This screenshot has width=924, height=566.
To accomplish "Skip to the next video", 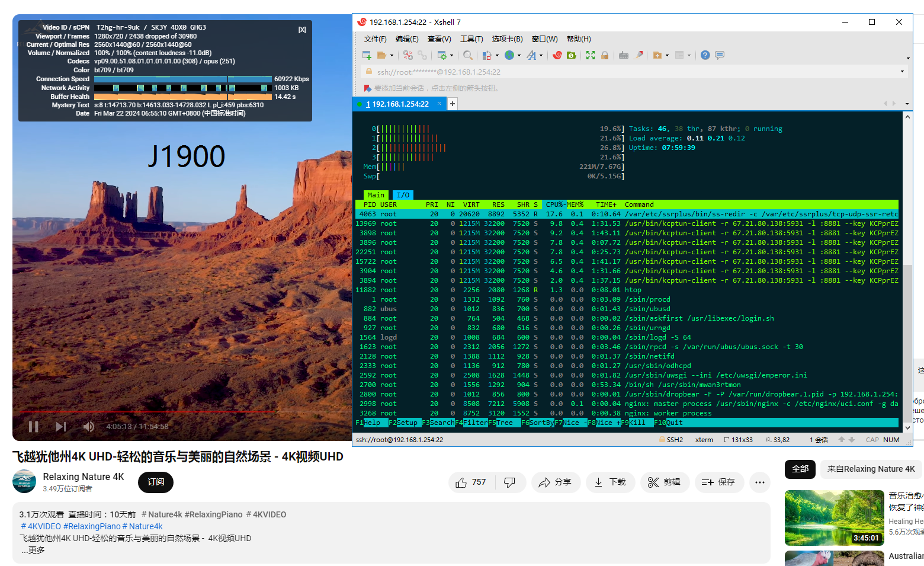I will pos(61,427).
